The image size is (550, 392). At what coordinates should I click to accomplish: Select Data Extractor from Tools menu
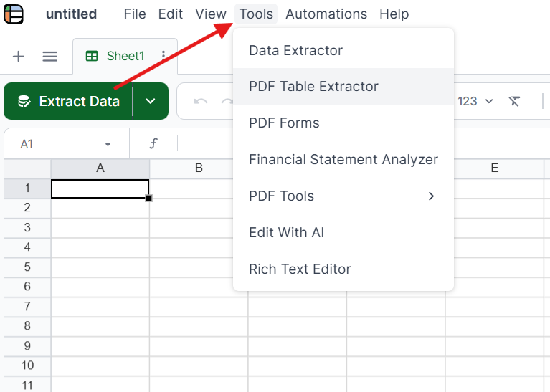click(x=343, y=50)
